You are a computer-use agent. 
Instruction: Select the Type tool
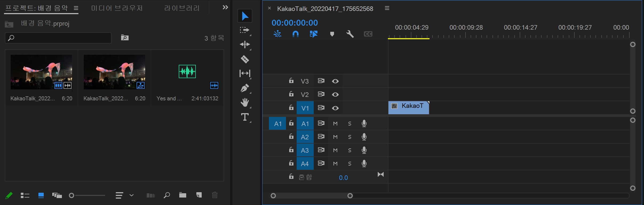click(245, 117)
